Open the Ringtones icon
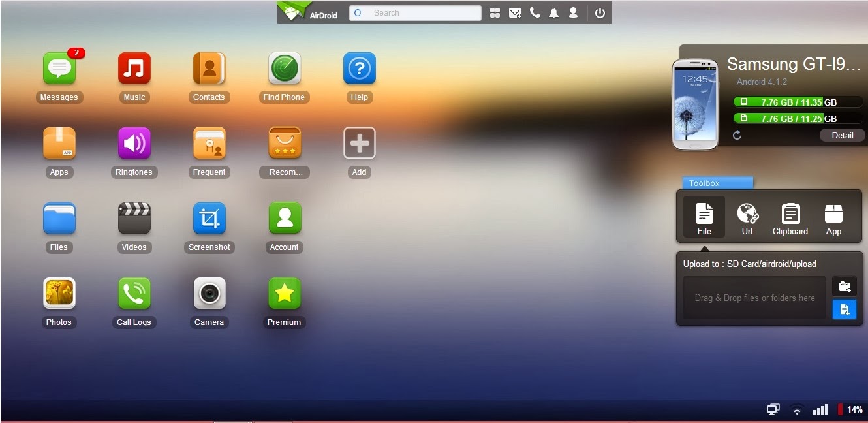Image resolution: width=868 pixels, height=423 pixels. click(x=134, y=142)
